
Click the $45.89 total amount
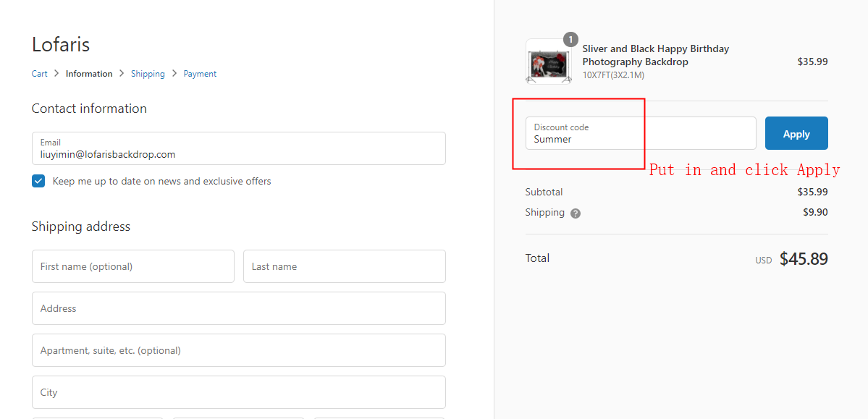803,259
